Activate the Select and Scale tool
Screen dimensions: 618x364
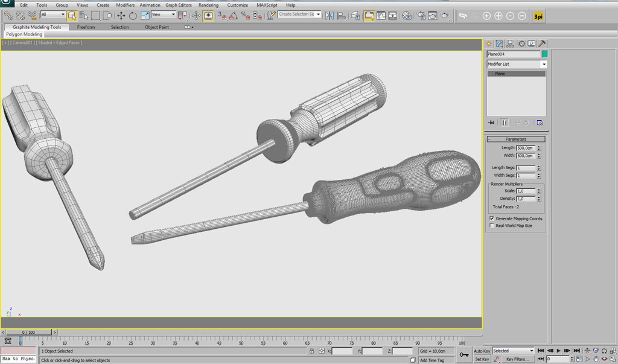coord(145,16)
